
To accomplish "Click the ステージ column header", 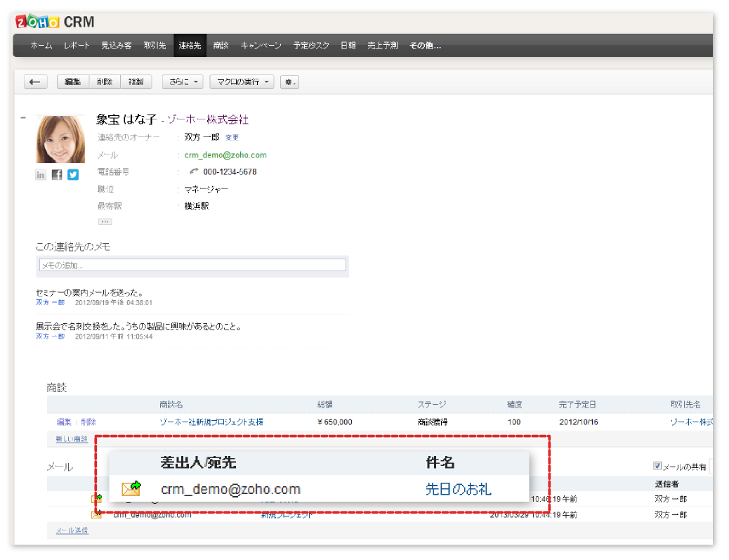I will pyautogui.click(x=432, y=405).
